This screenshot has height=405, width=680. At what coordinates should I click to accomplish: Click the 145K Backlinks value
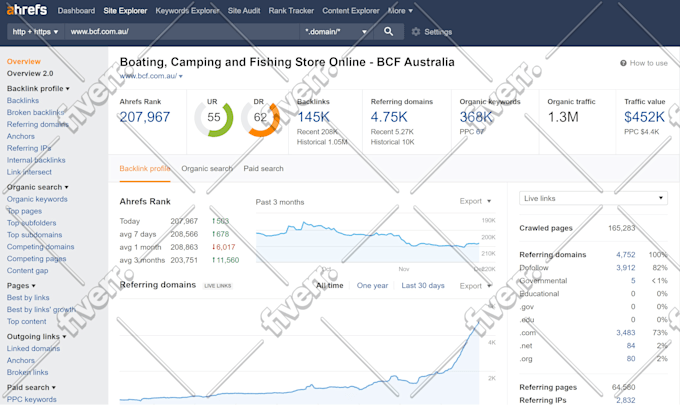(313, 117)
